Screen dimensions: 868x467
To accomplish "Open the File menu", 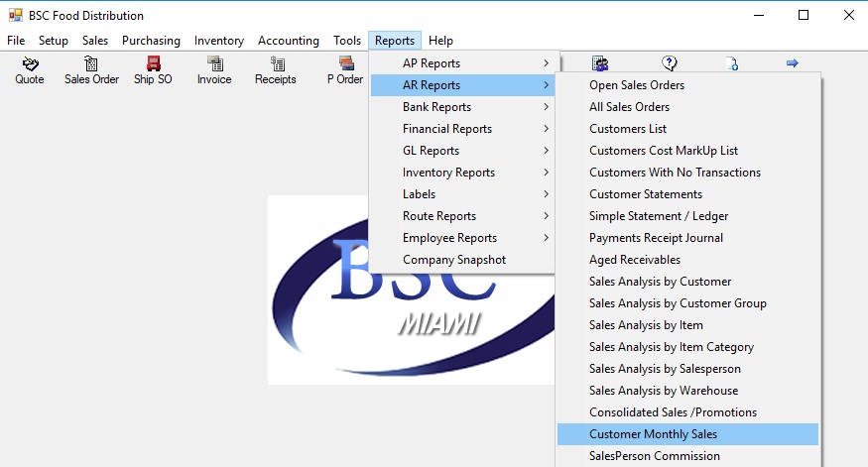I will pyautogui.click(x=16, y=41).
